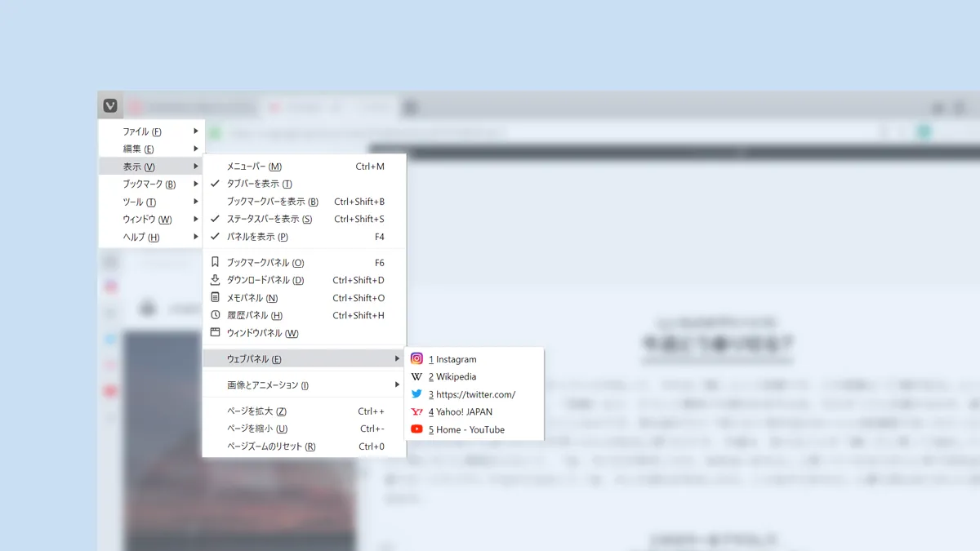The width and height of the screenshot is (980, 551).
Task: Open the ウィンドウ (W) menu
Action: [x=151, y=219]
